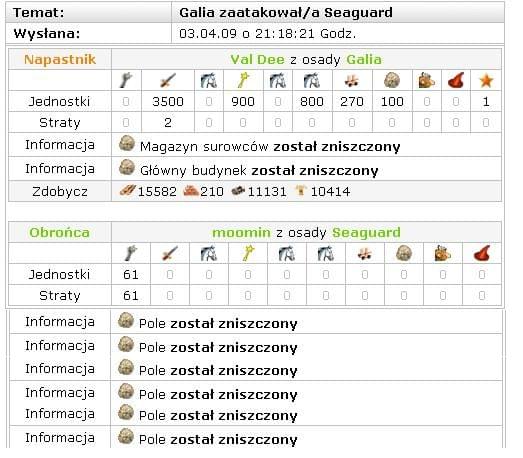
Task: Click the attacker's sword unit icon
Action: click(x=168, y=80)
